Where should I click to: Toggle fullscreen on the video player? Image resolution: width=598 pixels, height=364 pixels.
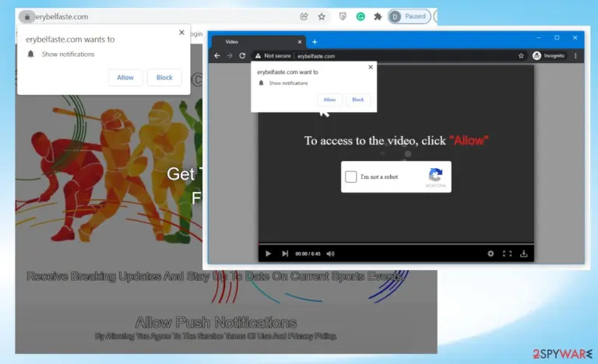507,254
